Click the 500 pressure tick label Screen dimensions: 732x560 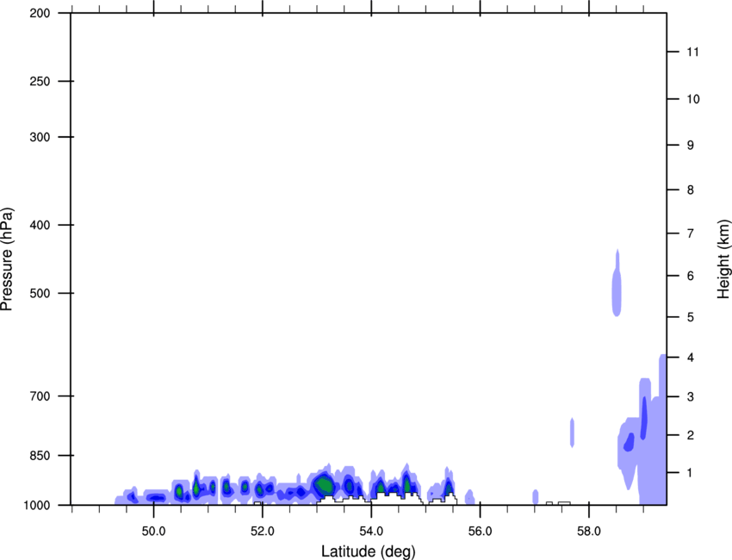(40, 293)
